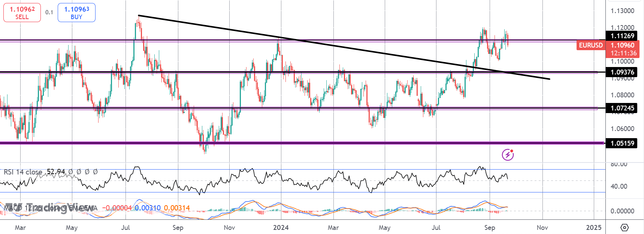Click the 0.00000 MACD scale label
Image resolution: width=644 pixels, height=234 pixels.
(x=622, y=211)
